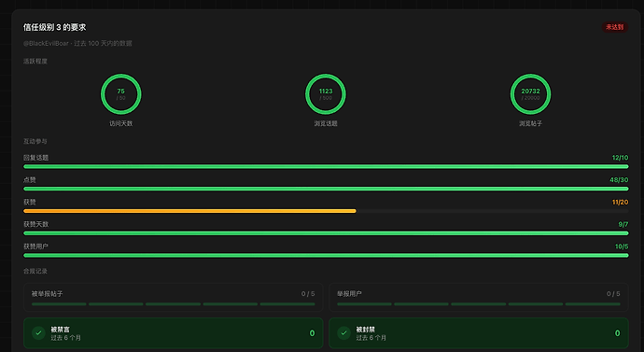Click the 举报用户 segmented bar
This screenshot has height=352, width=644.
point(479,304)
